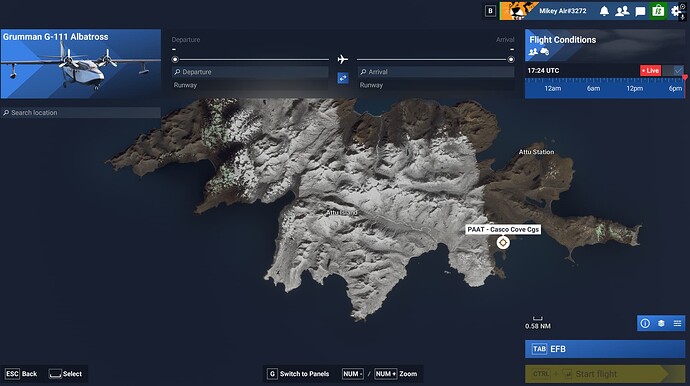The height and width of the screenshot is (386, 690).
Task: Select the departure endpoint circle on route line
Action: tap(175, 59)
